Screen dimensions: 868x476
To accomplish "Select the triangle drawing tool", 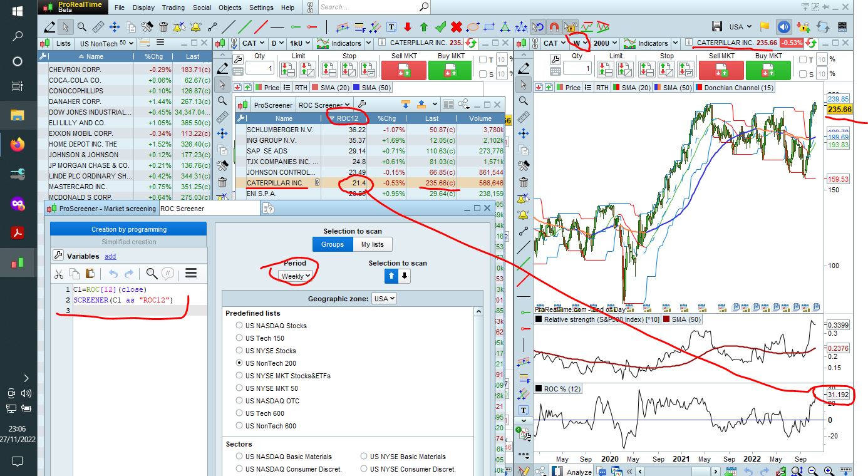I will [505, 27].
